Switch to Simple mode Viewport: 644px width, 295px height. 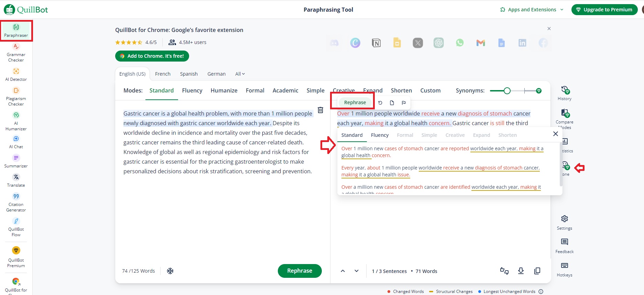coord(316,90)
